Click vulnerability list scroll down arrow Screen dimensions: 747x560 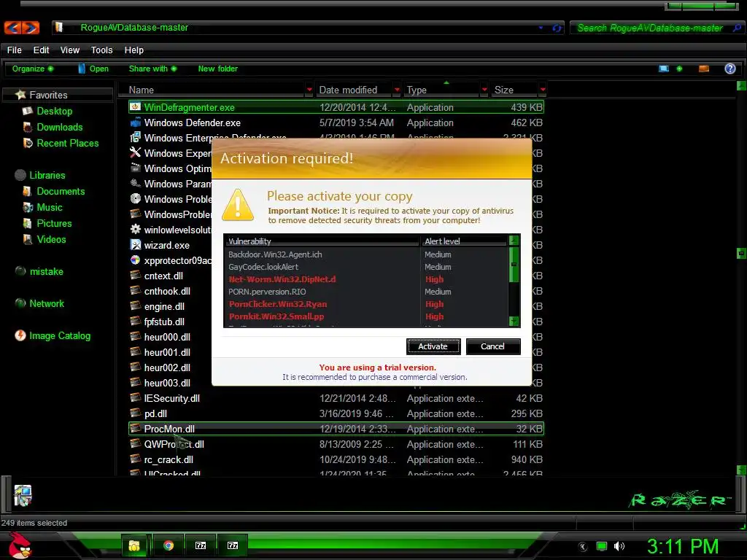tap(514, 321)
